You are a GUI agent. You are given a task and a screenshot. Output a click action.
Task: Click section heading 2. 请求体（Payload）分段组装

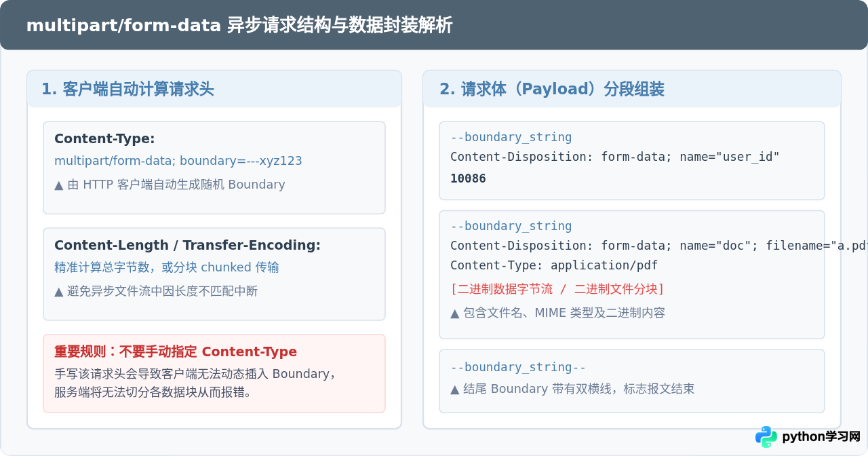[551, 90]
